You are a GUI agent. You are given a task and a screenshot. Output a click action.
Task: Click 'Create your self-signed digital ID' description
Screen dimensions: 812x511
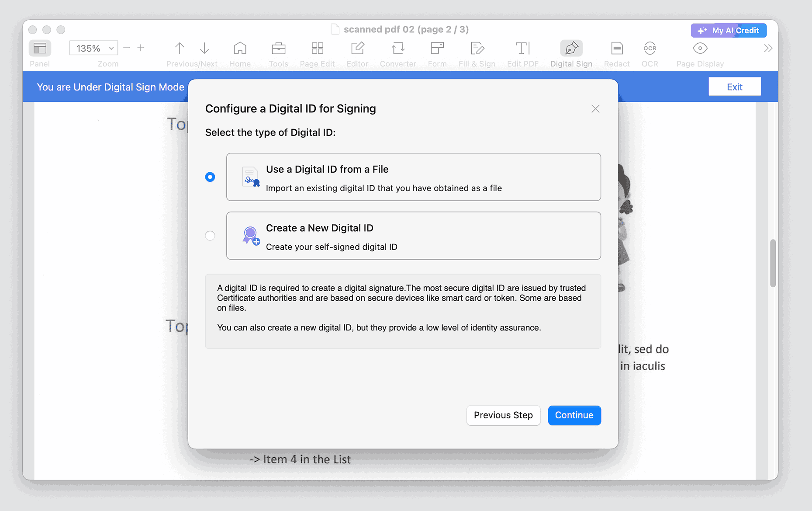332,247
